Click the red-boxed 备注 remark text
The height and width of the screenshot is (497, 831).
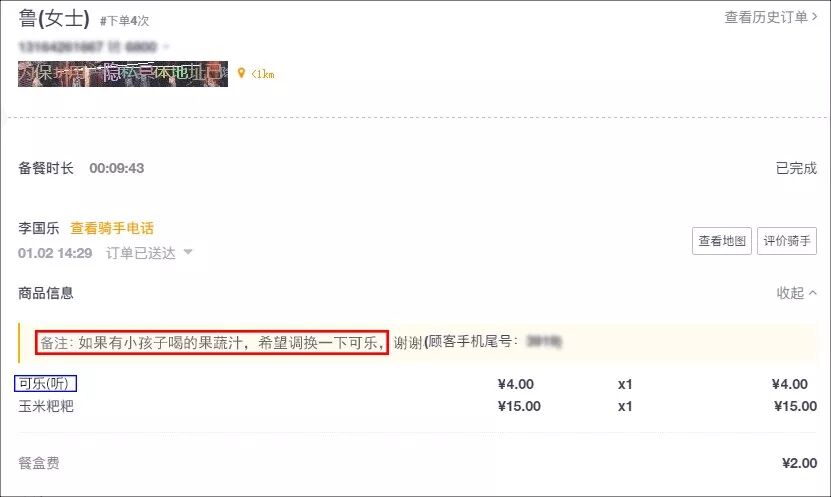click(x=212, y=343)
